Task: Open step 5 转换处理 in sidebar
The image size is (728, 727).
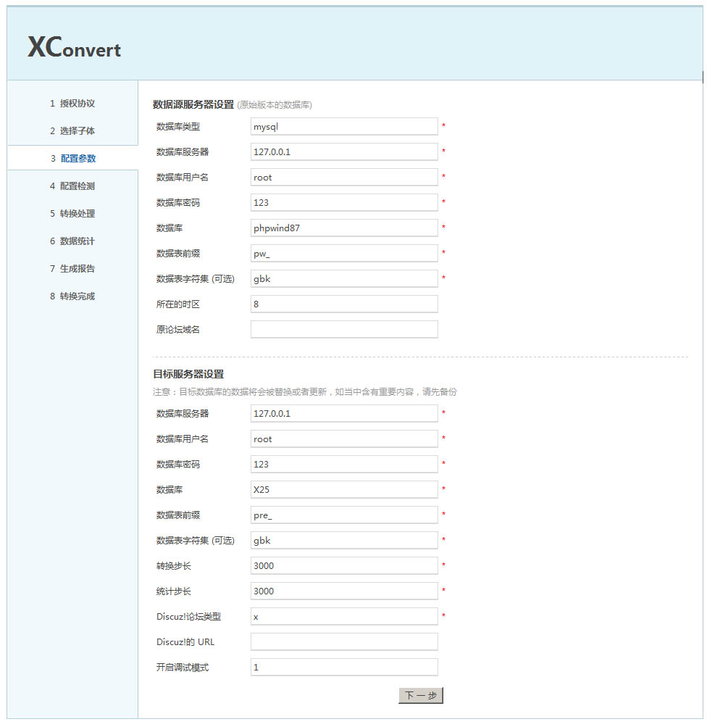Action: tap(72, 214)
